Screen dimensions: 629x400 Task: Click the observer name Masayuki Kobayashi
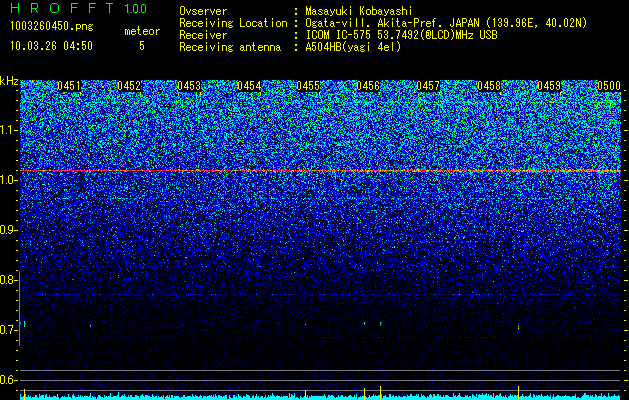coord(359,11)
